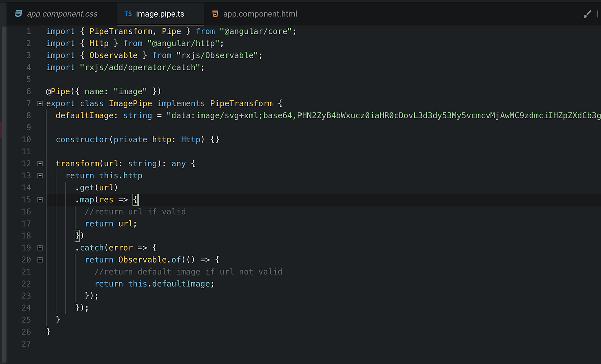Click the paint brush icon at top right

[587, 14]
